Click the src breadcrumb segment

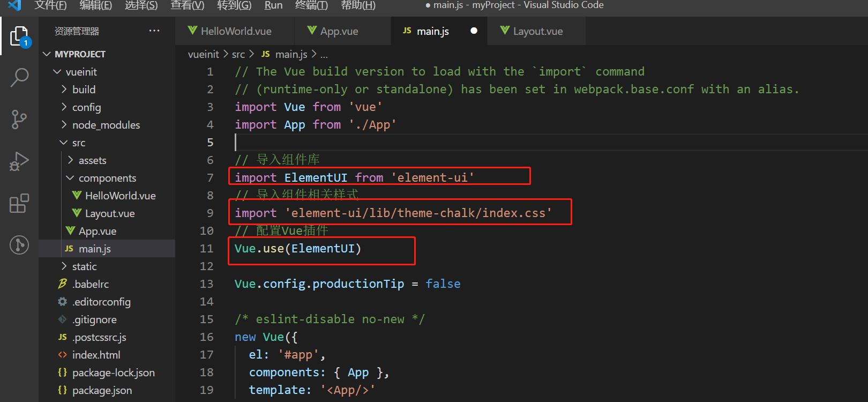click(238, 54)
